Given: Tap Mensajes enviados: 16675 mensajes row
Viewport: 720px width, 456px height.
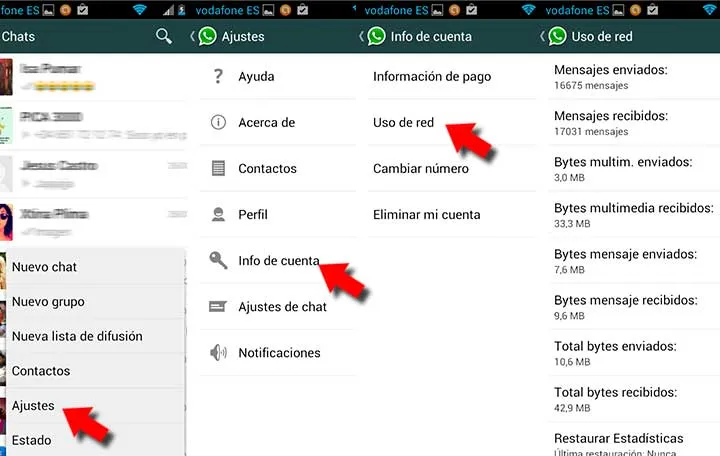Looking at the screenshot, I should point(634,77).
